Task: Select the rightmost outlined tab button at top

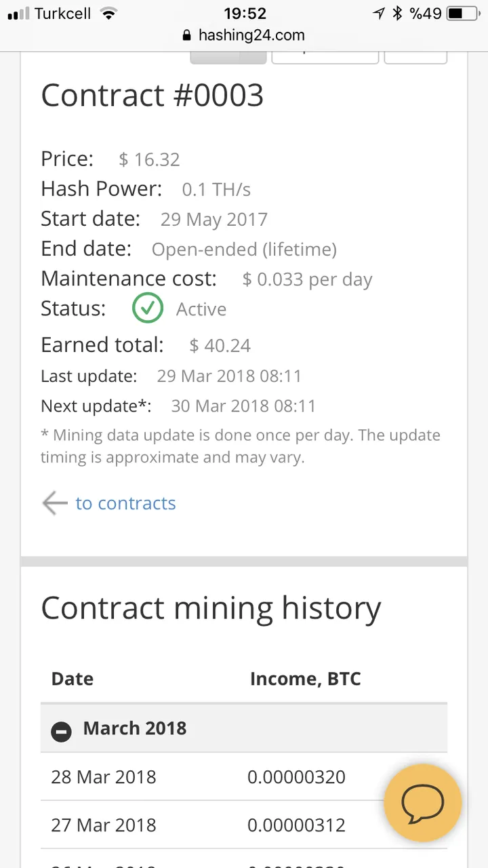Action: coord(415,58)
